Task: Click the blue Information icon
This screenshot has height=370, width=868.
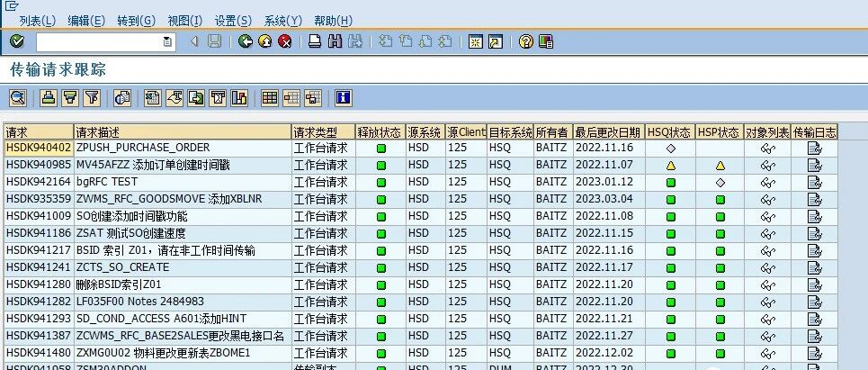Action: tap(344, 98)
